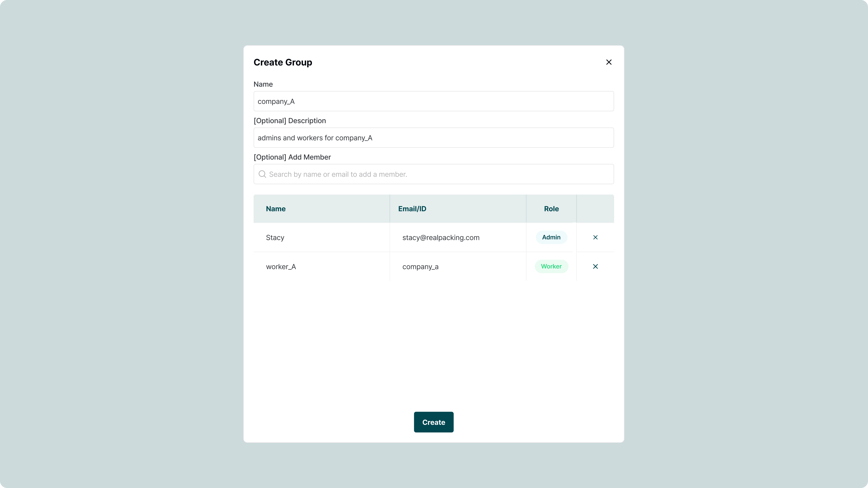This screenshot has width=868, height=488.
Task: Click the [Optional] Add Member label
Action: click(292, 157)
